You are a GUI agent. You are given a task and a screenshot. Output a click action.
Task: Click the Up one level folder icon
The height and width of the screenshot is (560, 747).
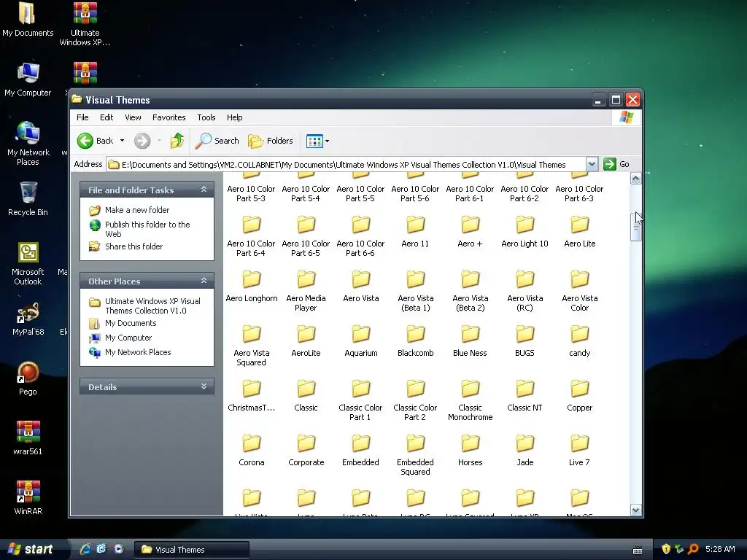coord(177,141)
